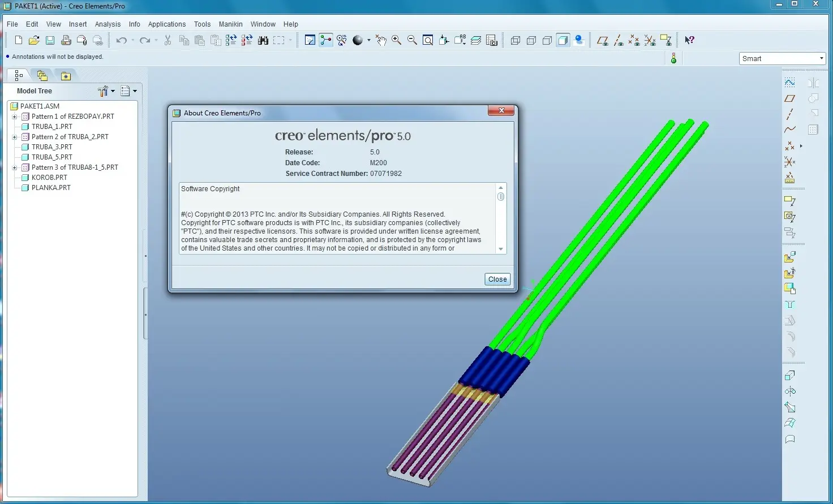Viewport: 833px width, 504px height.
Task: Switch display to wireframe style
Action: point(516,40)
